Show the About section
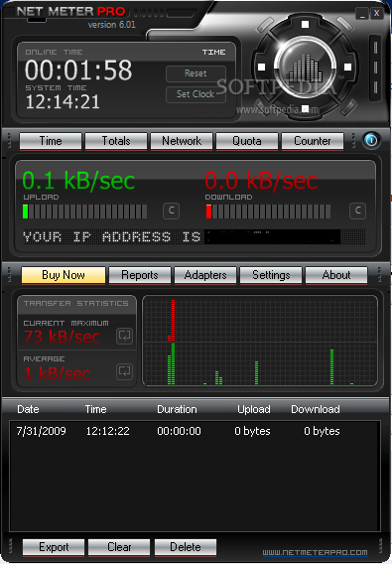The image size is (392, 564). (336, 275)
